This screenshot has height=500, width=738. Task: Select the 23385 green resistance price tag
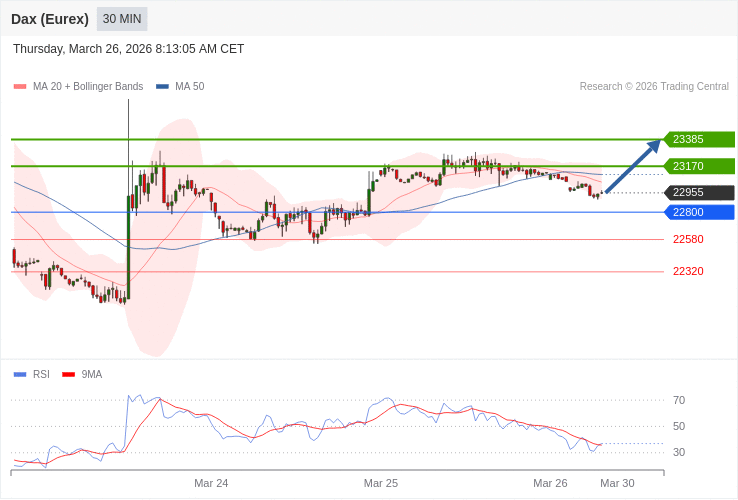click(x=698, y=139)
